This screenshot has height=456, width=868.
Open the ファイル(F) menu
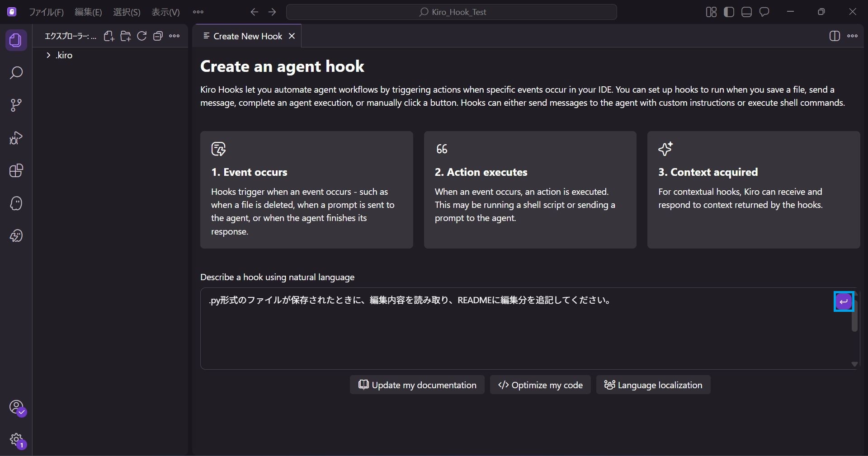click(46, 12)
